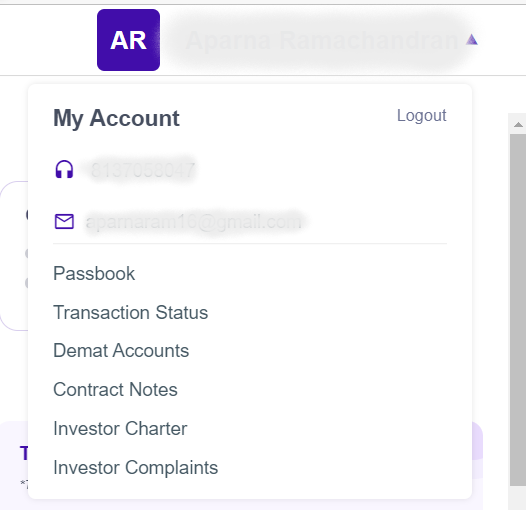Select the blurred support phone number
Image resolution: width=526 pixels, height=510 pixels.
click(143, 170)
